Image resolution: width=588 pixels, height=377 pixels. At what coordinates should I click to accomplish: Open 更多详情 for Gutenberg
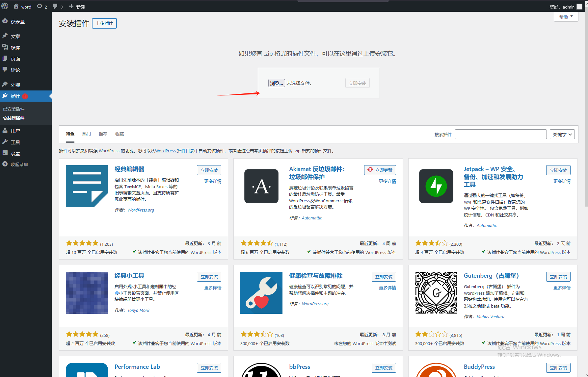pos(562,288)
